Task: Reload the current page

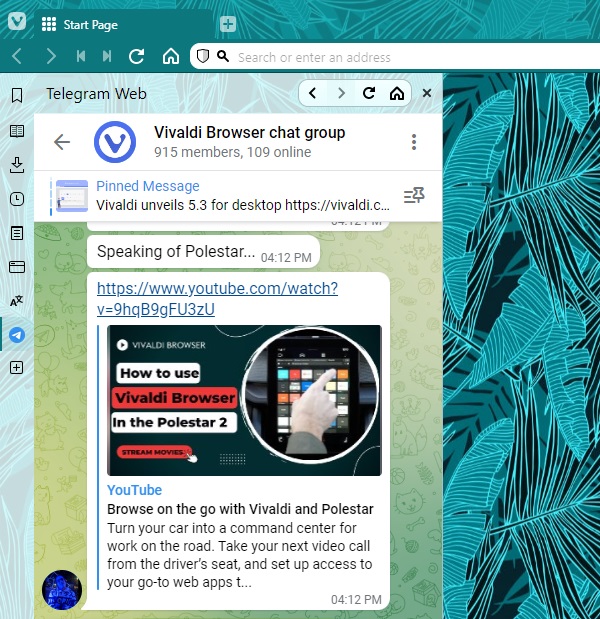Action: coord(137,56)
